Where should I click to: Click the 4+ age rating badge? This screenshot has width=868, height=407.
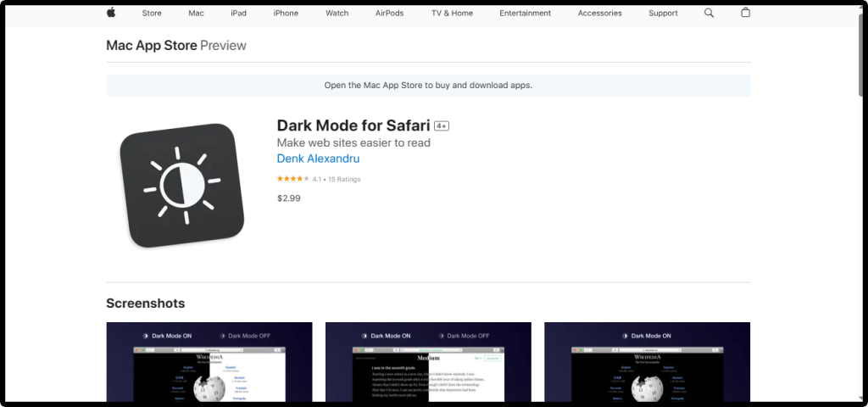[442, 125]
